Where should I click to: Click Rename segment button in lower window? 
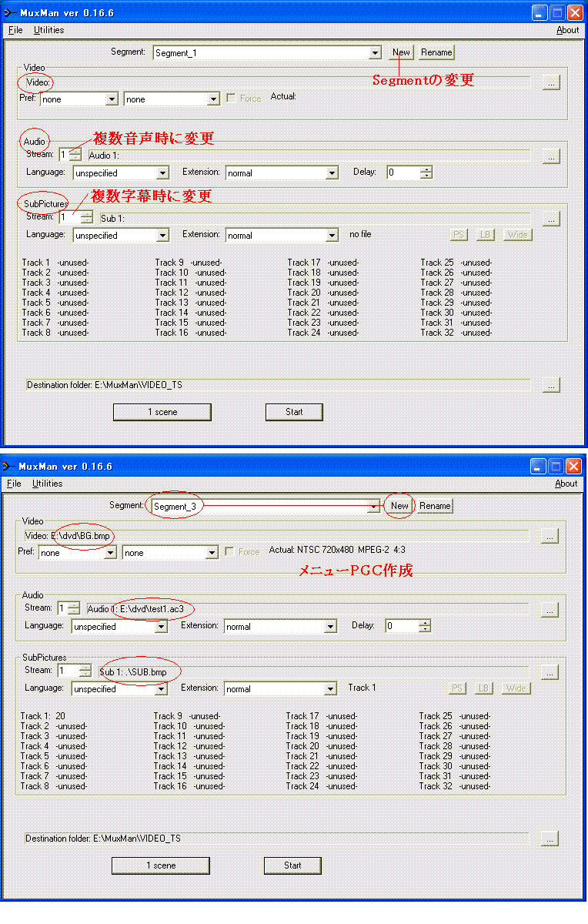point(435,506)
